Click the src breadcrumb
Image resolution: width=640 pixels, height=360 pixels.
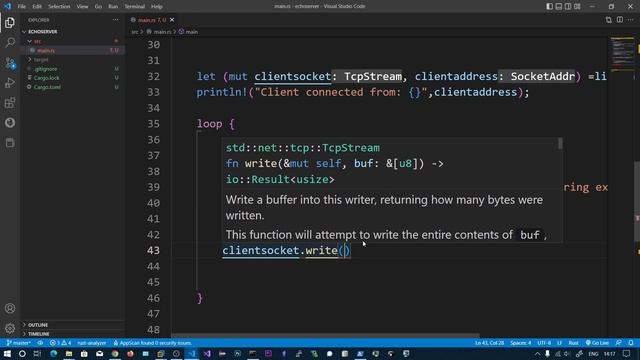(135, 31)
